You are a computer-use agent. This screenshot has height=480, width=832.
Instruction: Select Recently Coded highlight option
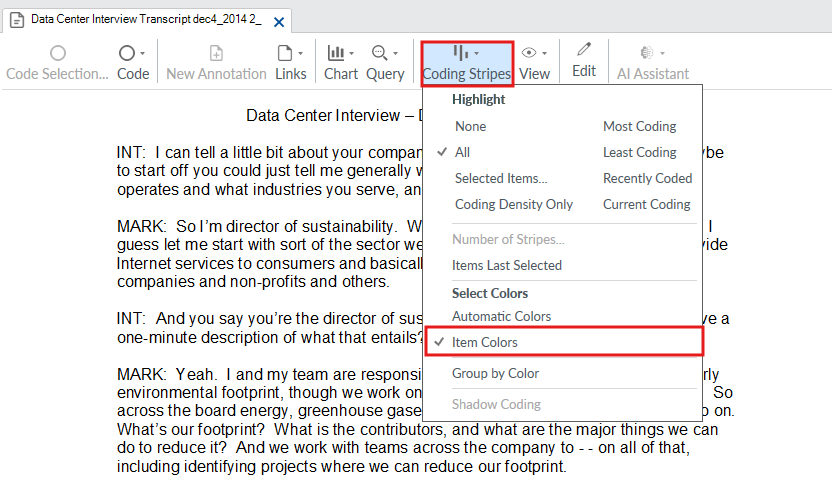coord(647,178)
